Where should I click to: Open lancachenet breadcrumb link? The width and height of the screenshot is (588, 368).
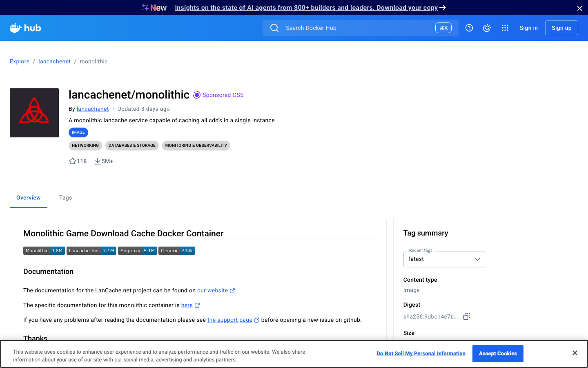pyautogui.click(x=54, y=61)
